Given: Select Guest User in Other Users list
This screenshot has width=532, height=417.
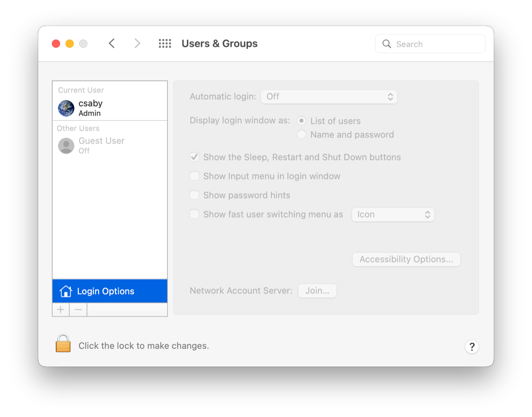Looking at the screenshot, I should click(x=101, y=145).
